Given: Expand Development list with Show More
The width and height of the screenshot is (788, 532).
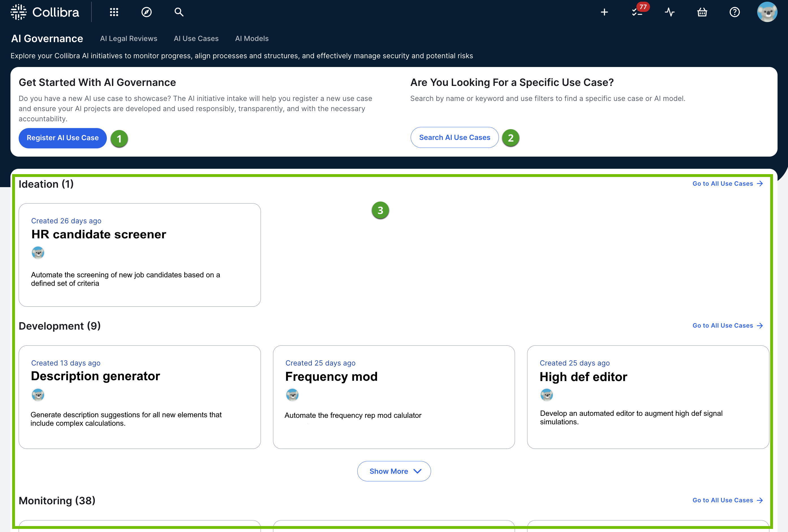Looking at the screenshot, I should coord(394,471).
